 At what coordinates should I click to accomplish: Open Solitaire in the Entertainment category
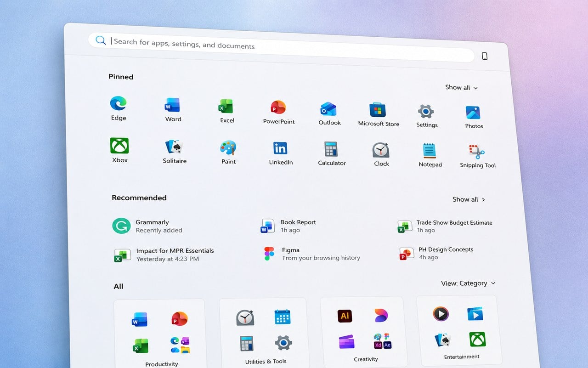pyautogui.click(x=442, y=340)
